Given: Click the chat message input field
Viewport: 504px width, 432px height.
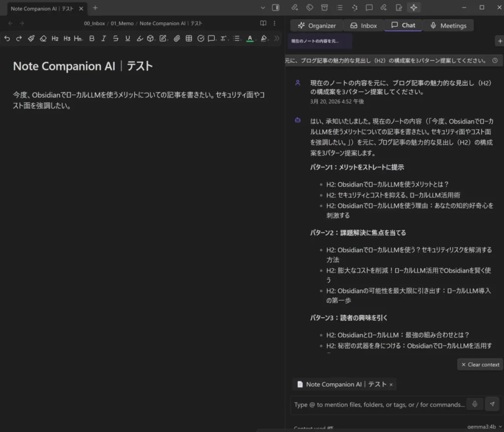Looking at the screenshot, I should coord(379,404).
